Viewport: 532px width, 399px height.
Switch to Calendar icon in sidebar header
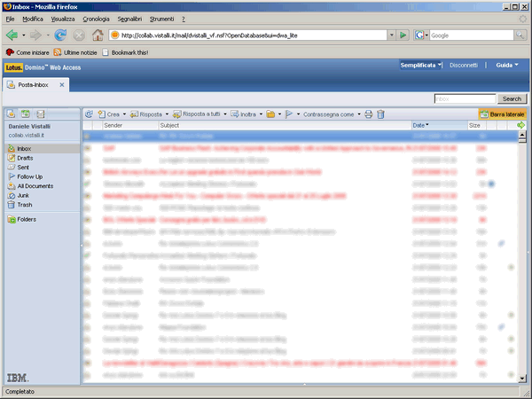[x=26, y=114]
